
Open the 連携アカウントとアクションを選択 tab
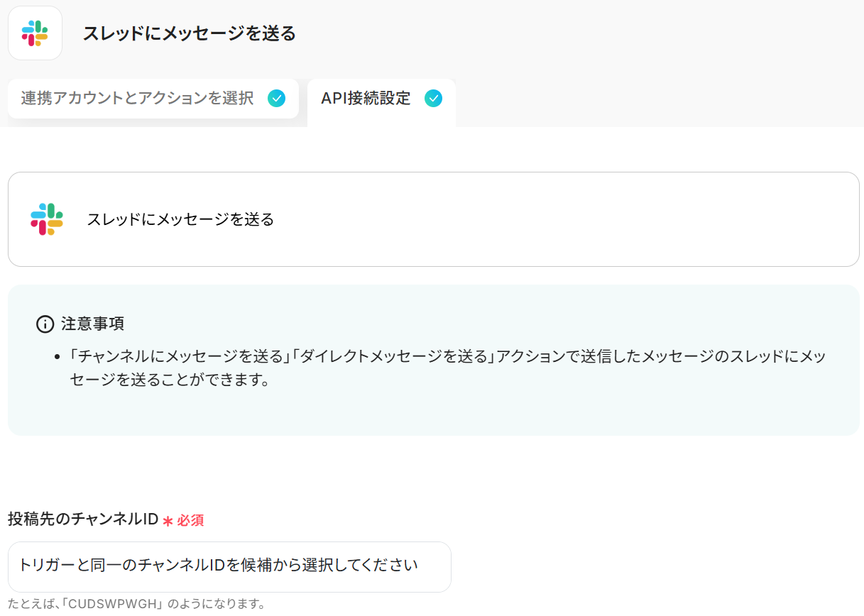(x=153, y=99)
